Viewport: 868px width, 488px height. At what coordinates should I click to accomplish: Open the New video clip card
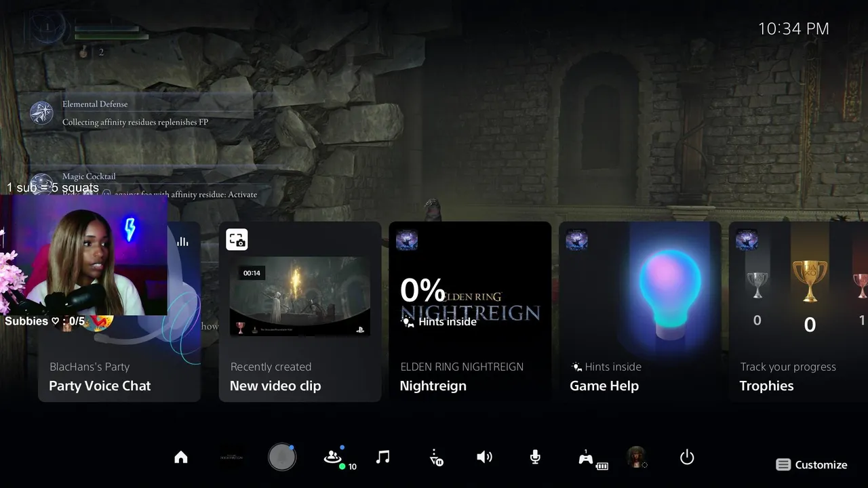pyautogui.click(x=300, y=312)
